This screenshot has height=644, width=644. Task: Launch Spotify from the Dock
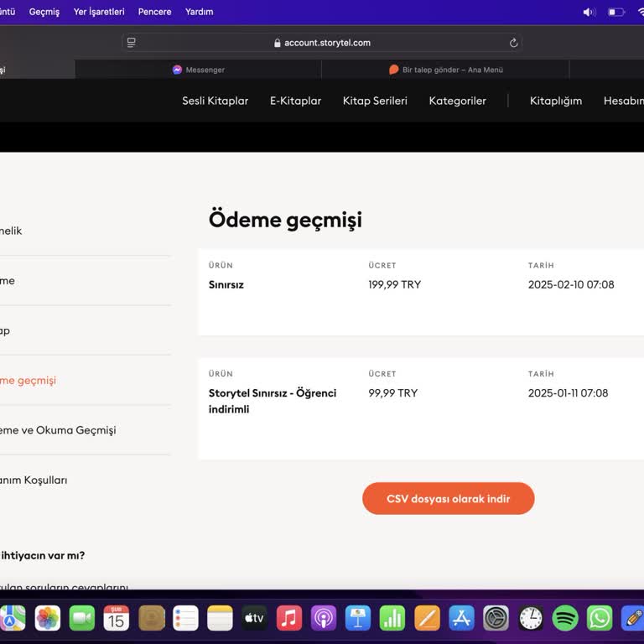pos(565,618)
